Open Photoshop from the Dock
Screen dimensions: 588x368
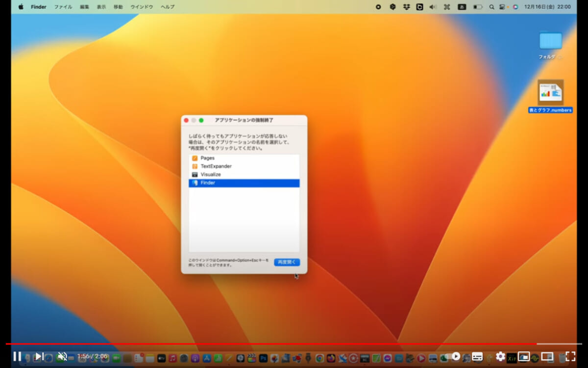(x=263, y=358)
